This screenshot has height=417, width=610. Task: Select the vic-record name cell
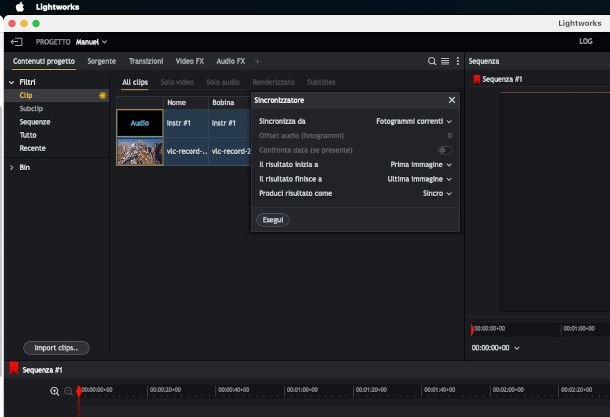point(186,152)
